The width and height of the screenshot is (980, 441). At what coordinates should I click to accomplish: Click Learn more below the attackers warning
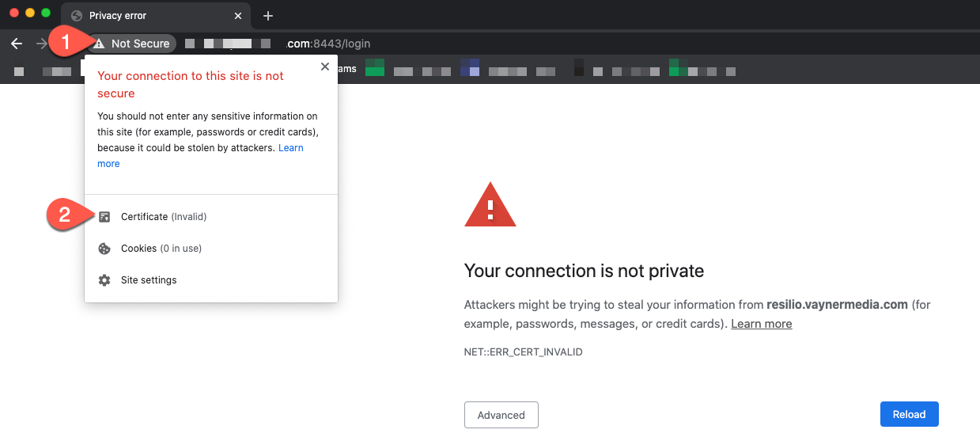761,324
